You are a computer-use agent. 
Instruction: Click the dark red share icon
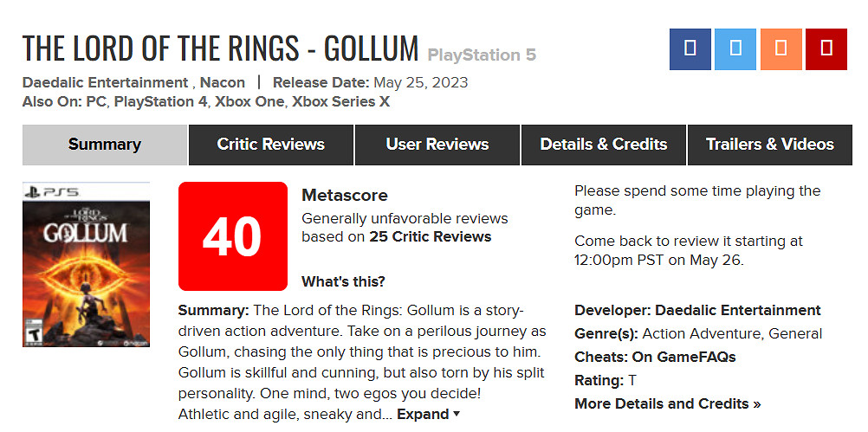click(x=826, y=49)
